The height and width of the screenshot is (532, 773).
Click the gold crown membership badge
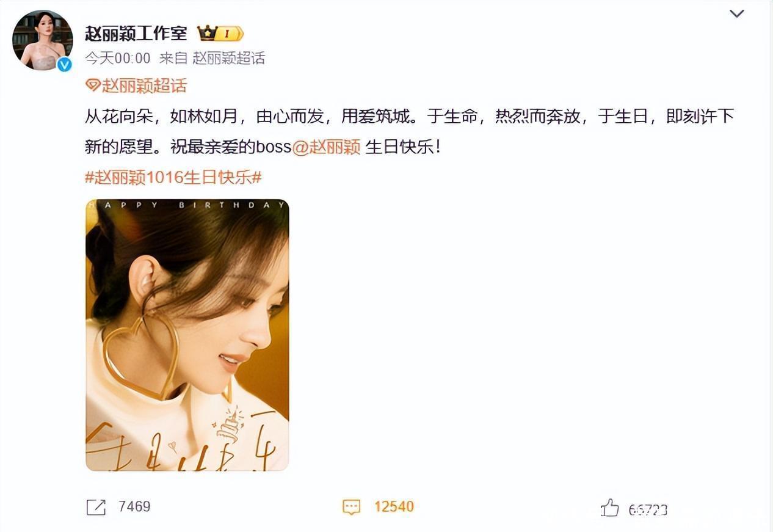(220, 33)
